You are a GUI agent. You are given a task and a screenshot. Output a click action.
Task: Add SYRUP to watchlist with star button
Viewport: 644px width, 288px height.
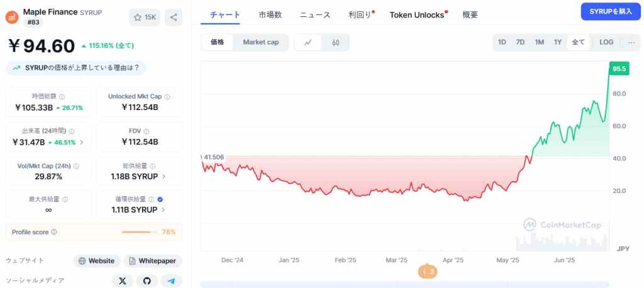[145, 17]
